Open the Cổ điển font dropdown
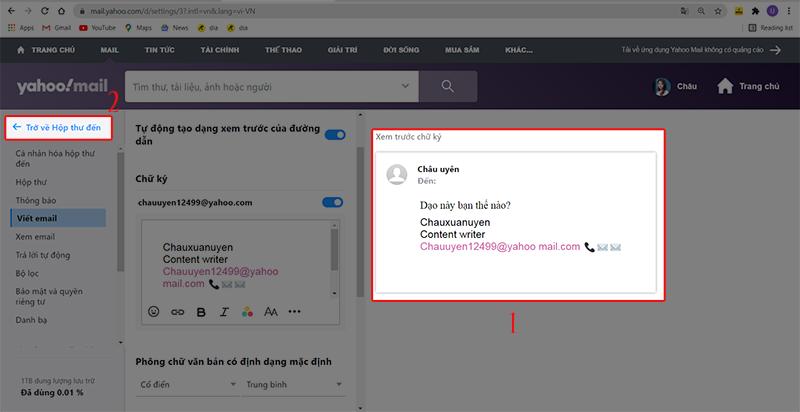The image size is (800, 412). 188,384
